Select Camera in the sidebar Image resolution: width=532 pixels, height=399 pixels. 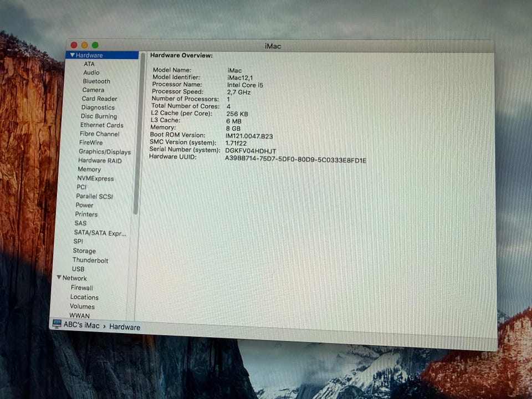[93, 90]
